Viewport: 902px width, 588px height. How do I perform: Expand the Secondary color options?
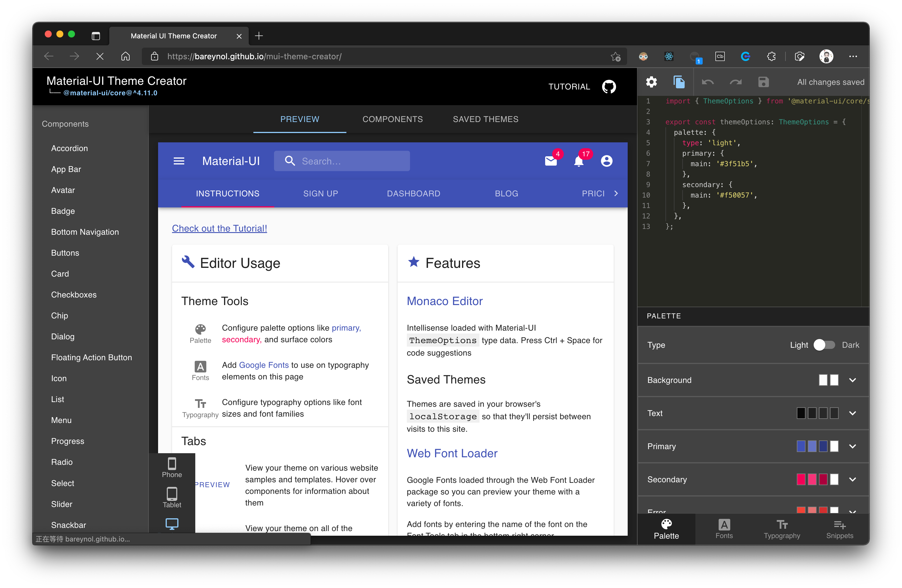852,479
